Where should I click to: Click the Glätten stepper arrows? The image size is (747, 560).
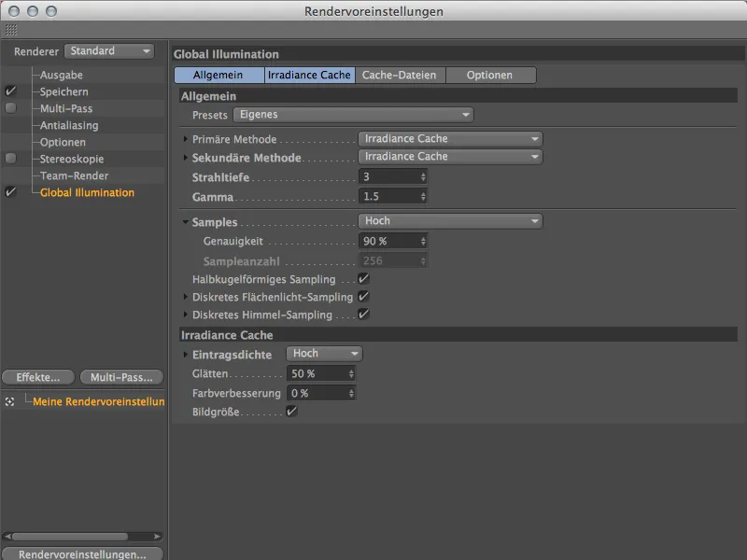[x=351, y=374]
